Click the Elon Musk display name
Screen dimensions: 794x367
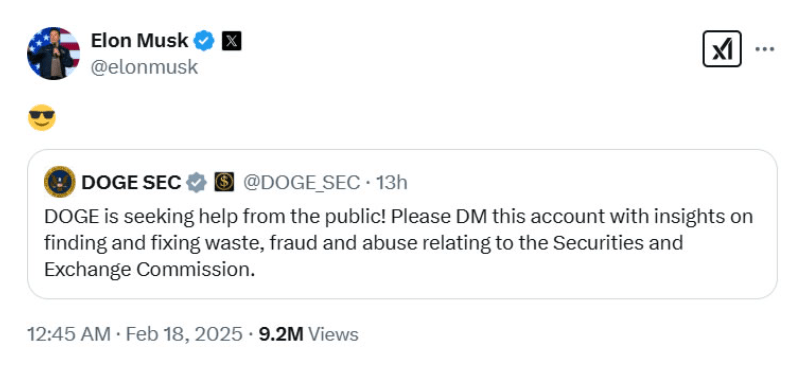(139, 40)
